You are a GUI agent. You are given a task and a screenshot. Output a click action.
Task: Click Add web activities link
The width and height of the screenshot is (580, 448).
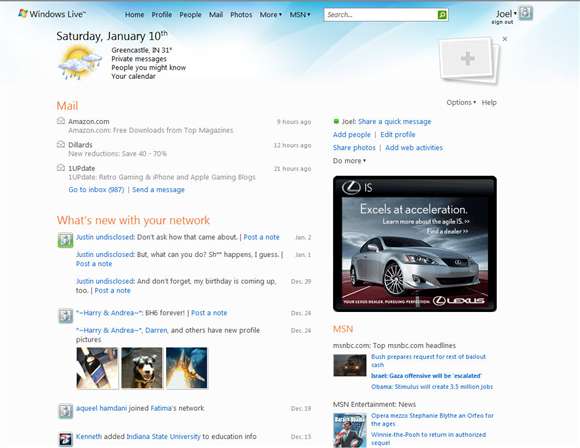tap(414, 148)
